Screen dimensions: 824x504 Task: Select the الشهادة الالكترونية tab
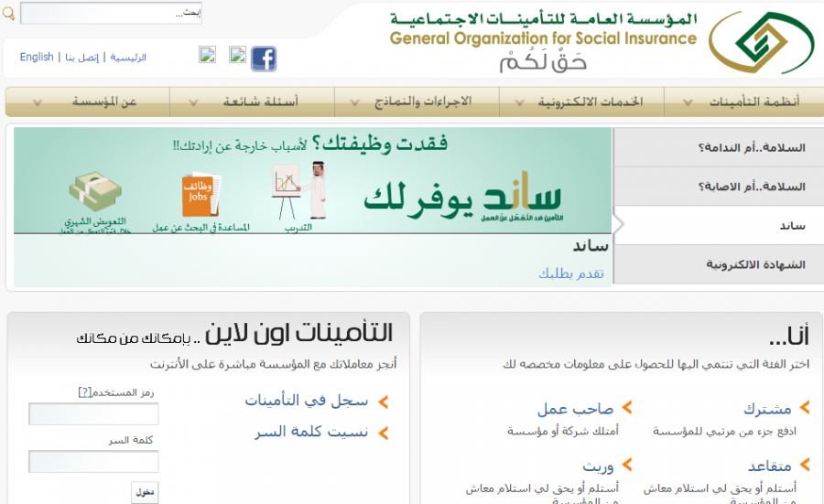click(718, 264)
